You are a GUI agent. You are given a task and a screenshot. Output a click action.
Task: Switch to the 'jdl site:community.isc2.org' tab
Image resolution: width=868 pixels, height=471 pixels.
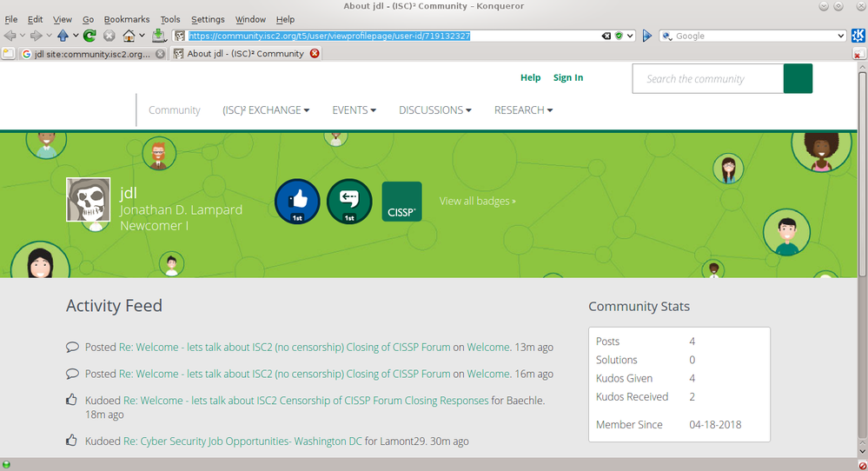coord(92,54)
